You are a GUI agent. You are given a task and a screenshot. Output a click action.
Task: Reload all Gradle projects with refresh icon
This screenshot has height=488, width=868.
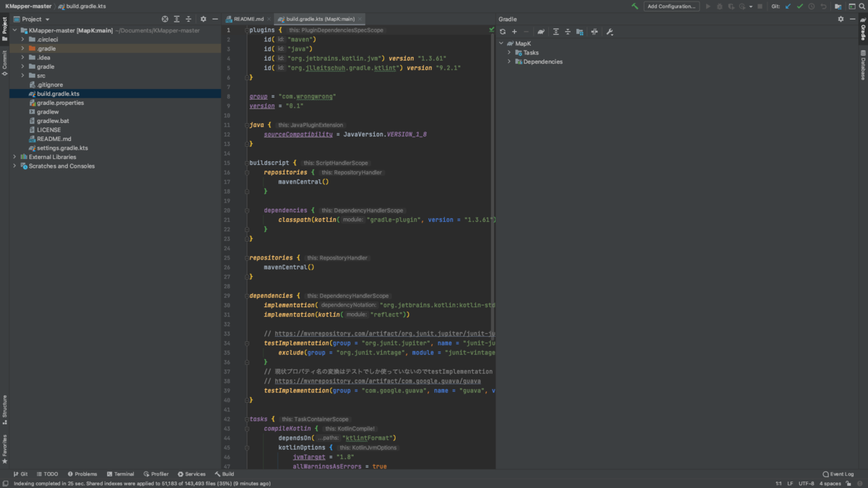[503, 32]
